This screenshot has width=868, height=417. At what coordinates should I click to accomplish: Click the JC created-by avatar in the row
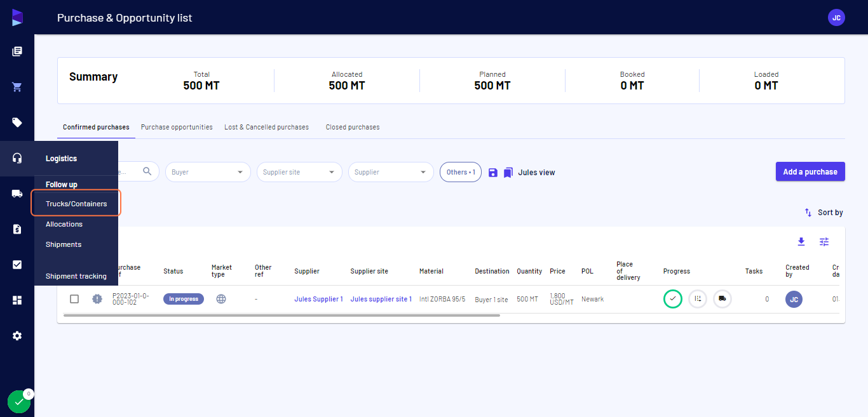coord(794,299)
